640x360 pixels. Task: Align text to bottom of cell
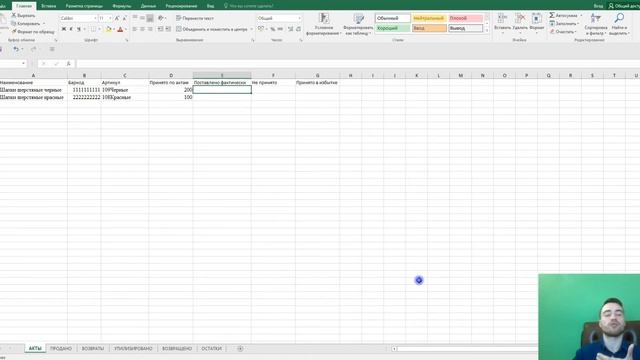click(150, 18)
